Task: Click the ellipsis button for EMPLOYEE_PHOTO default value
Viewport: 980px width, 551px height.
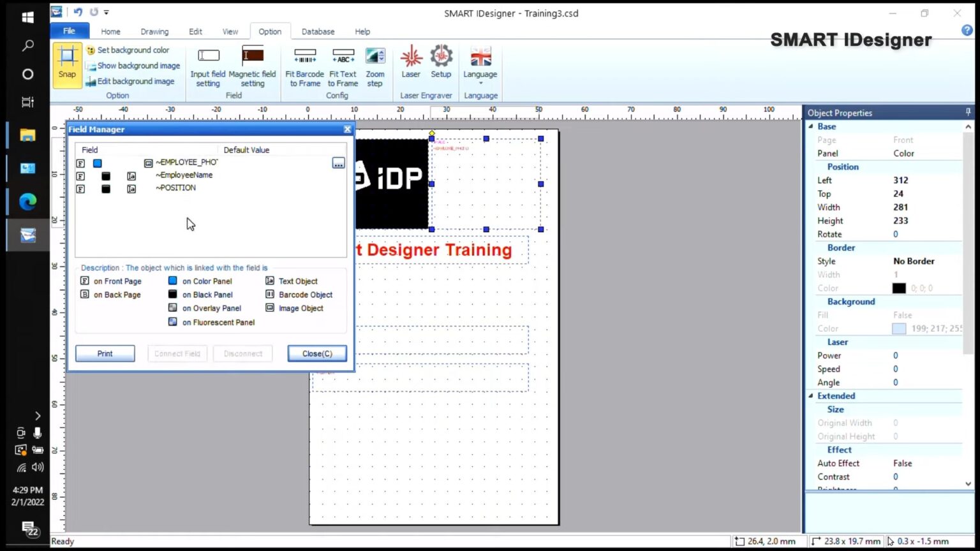Action: coord(338,163)
